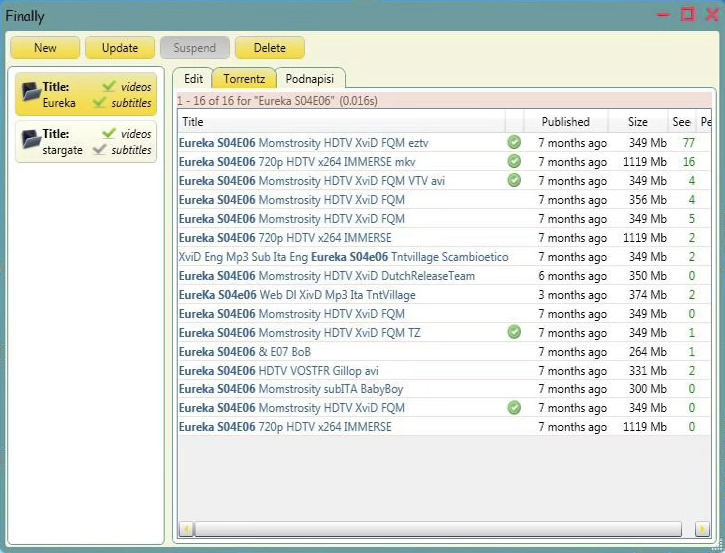Image resolution: width=725 pixels, height=553 pixels.
Task: Open Eureka S04E06 Momstrosity HDTV XviD FQM eztv
Action: coord(303,143)
